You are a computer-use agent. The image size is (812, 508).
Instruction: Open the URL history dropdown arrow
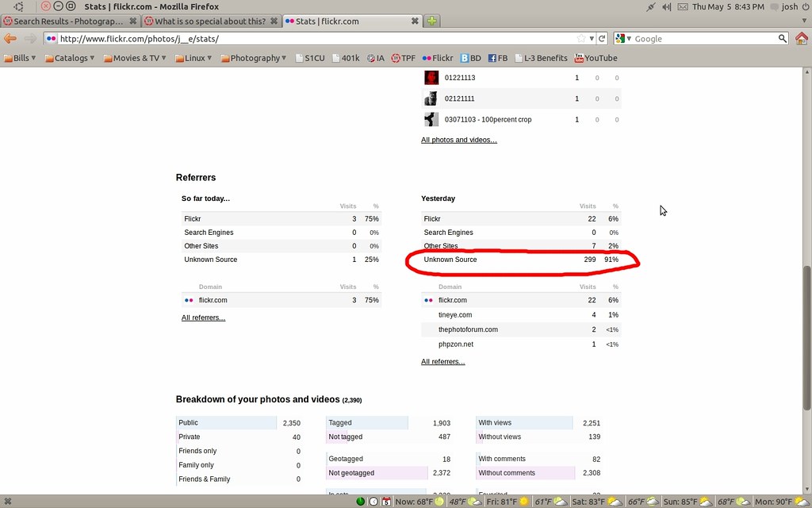coord(592,39)
